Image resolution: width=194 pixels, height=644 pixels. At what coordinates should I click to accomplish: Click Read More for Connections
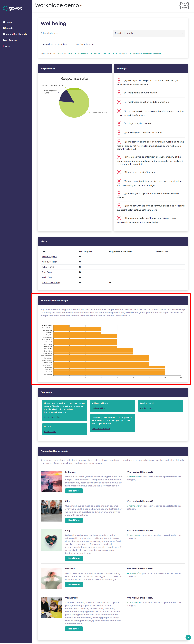[x=74, y=629]
